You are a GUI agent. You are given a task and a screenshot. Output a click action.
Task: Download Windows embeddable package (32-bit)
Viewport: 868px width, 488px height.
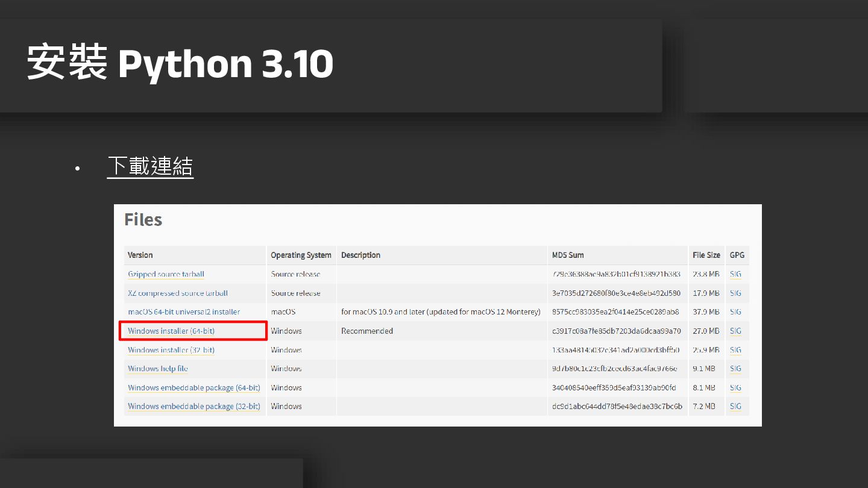pyautogui.click(x=194, y=407)
